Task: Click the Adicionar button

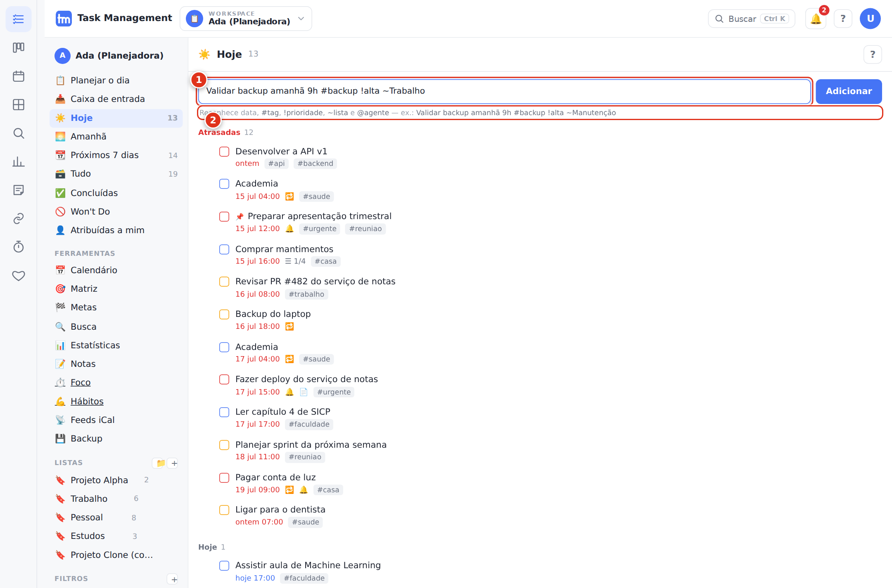Action: [849, 91]
